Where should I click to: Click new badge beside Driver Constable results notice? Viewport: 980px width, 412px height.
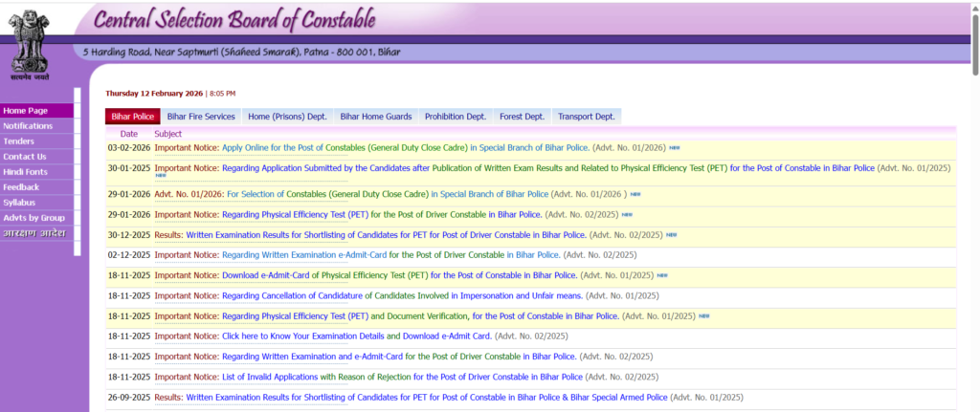(672, 234)
